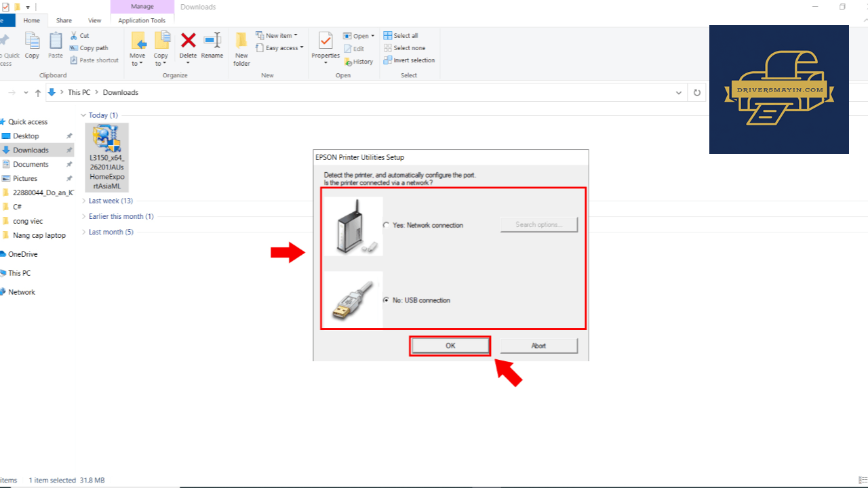Minimize the Downloads Explorer window

point(814,7)
